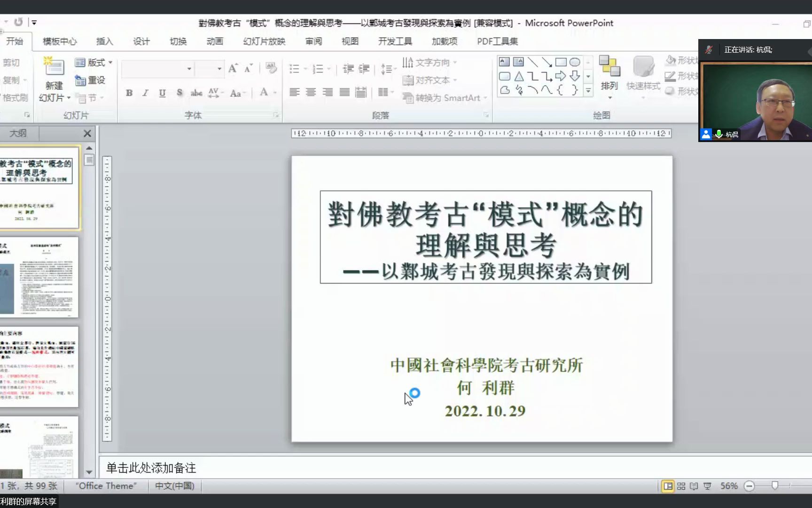Screen dimensions: 812x508
Task: Clear all formatting icon
Action: click(x=271, y=69)
